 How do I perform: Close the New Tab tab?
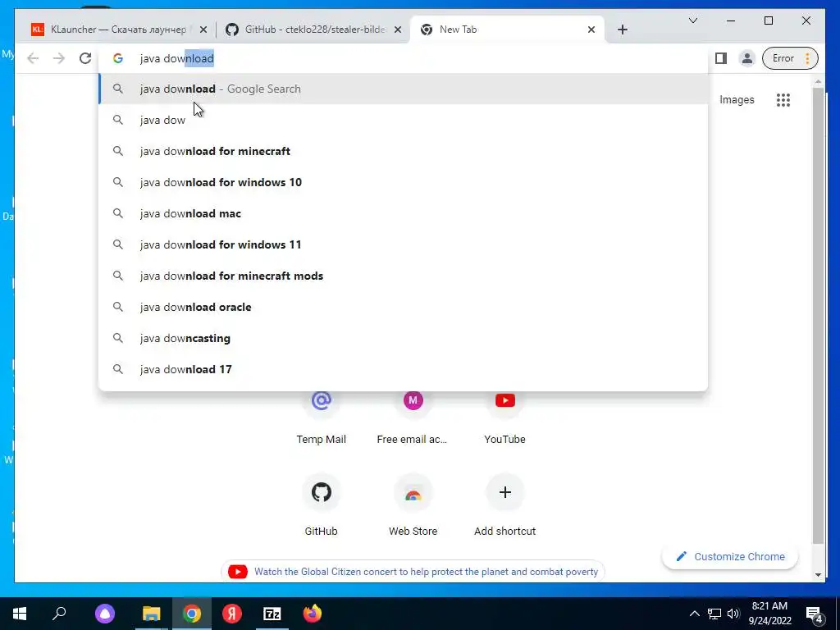pos(591,30)
